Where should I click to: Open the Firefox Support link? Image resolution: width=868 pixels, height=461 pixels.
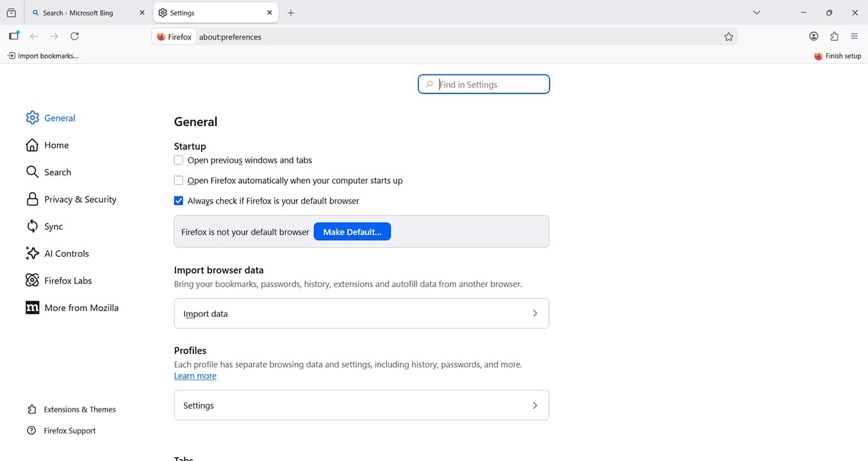click(70, 431)
